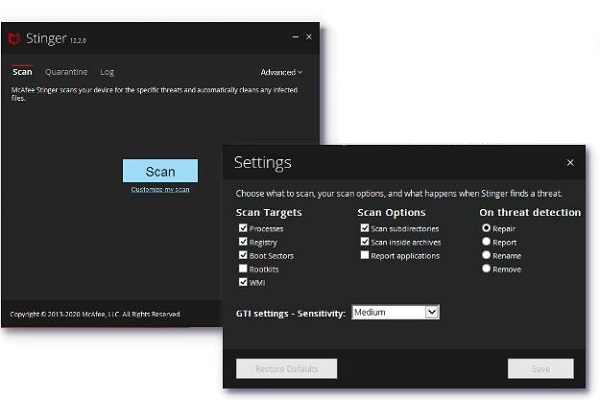This screenshot has height=400, width=600.
Task: Click the McAfee shield logo in Stinger title bar
Action: 14,39
